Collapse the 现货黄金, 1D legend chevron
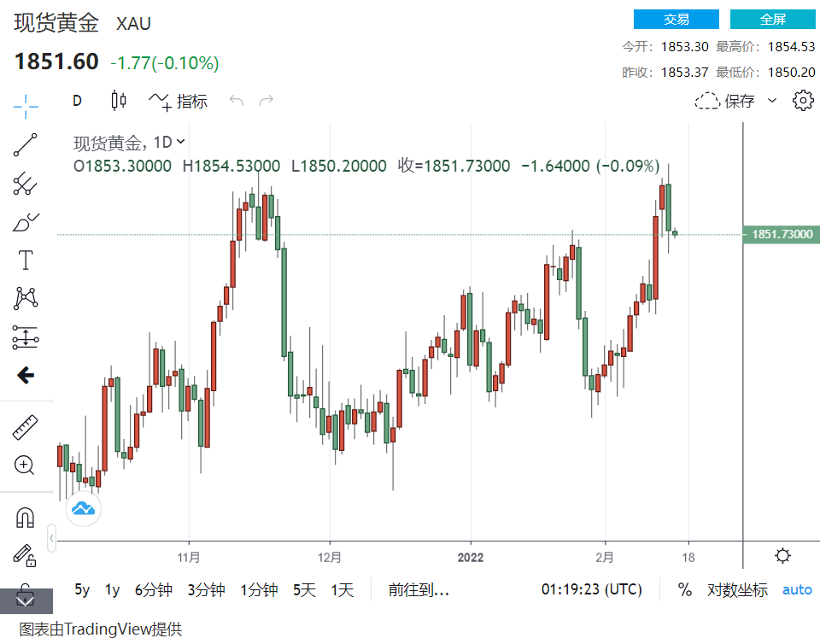Screen dimensions: 820x644 (x=180, y=142)
